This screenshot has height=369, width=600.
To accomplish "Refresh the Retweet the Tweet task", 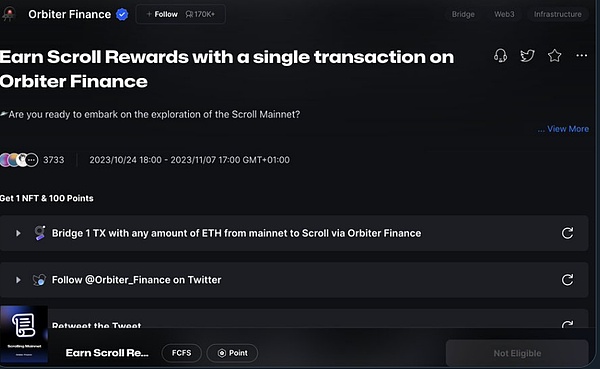I will [567, 325].
